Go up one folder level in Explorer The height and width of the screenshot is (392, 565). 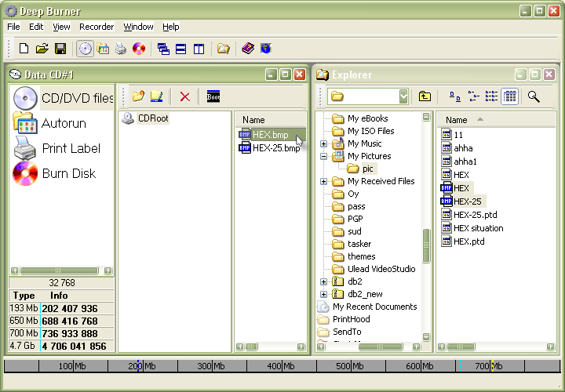(x=425, y=96)
